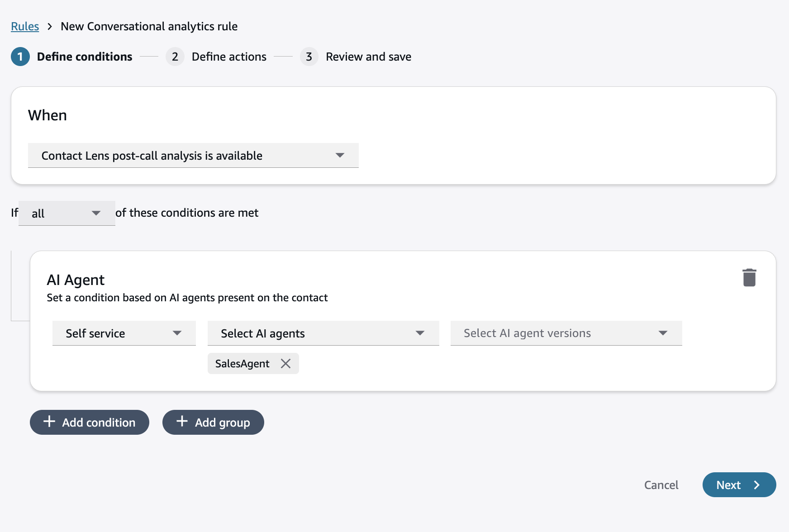Open the Contact Lens post-call analysis dropdown
Viewport: 789px width, 532px height.
point(193,156)
